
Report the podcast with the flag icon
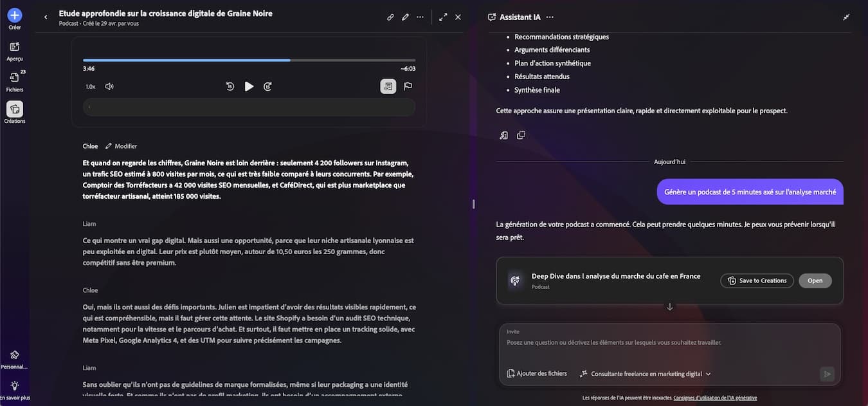click(x=408, y=86)
